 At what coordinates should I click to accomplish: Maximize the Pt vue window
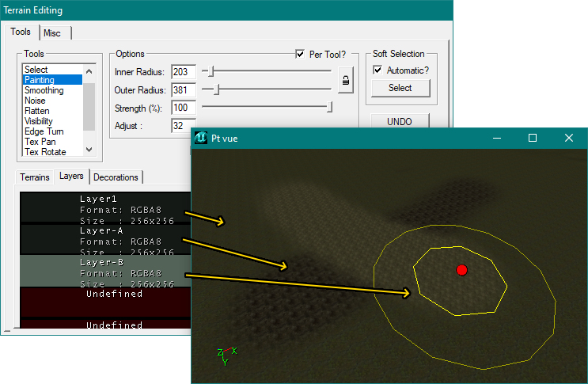(533, 138)
